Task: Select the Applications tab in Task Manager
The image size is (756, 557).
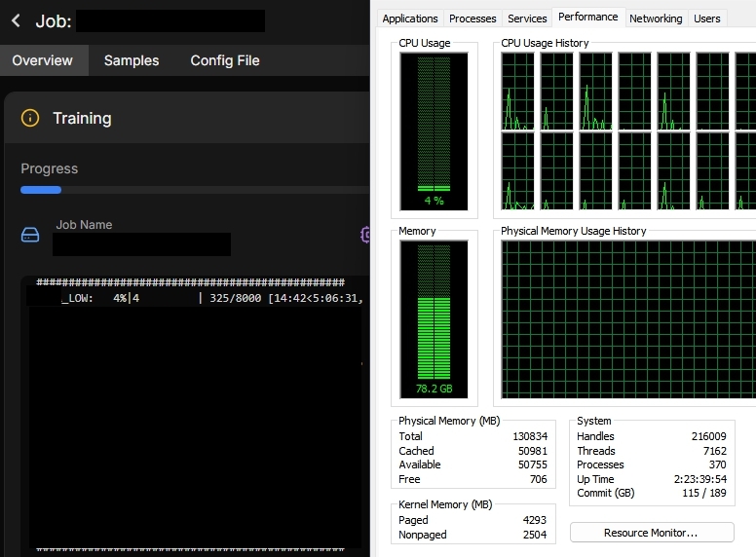Action: coord(410,19)
